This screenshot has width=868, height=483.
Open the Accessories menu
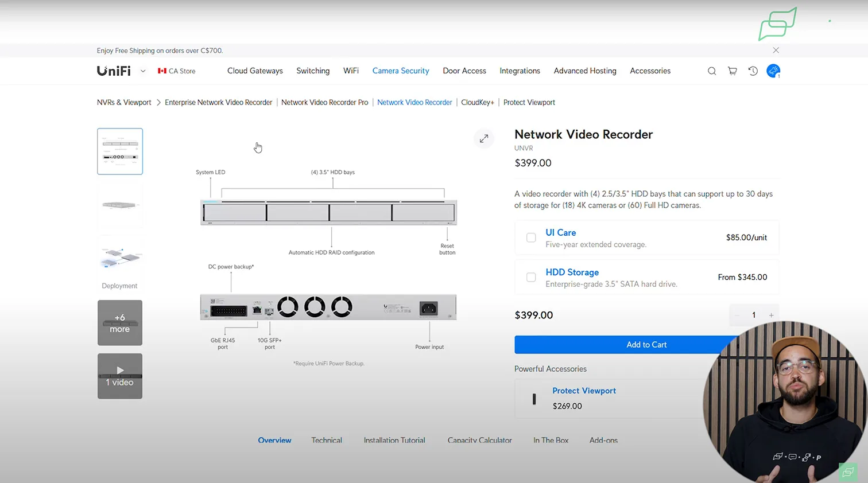650,71
